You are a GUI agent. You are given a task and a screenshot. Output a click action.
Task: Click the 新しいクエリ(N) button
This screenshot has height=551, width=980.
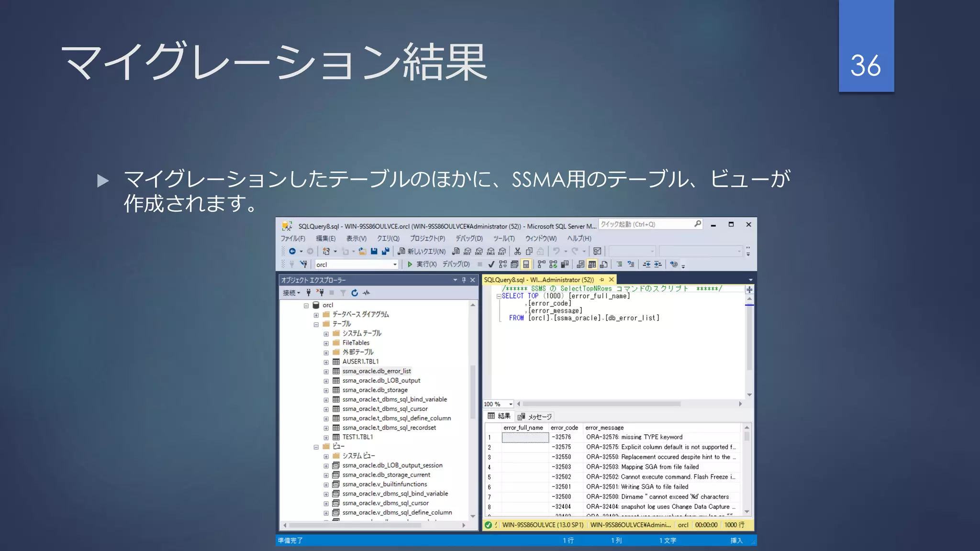(x=422, y=251)
